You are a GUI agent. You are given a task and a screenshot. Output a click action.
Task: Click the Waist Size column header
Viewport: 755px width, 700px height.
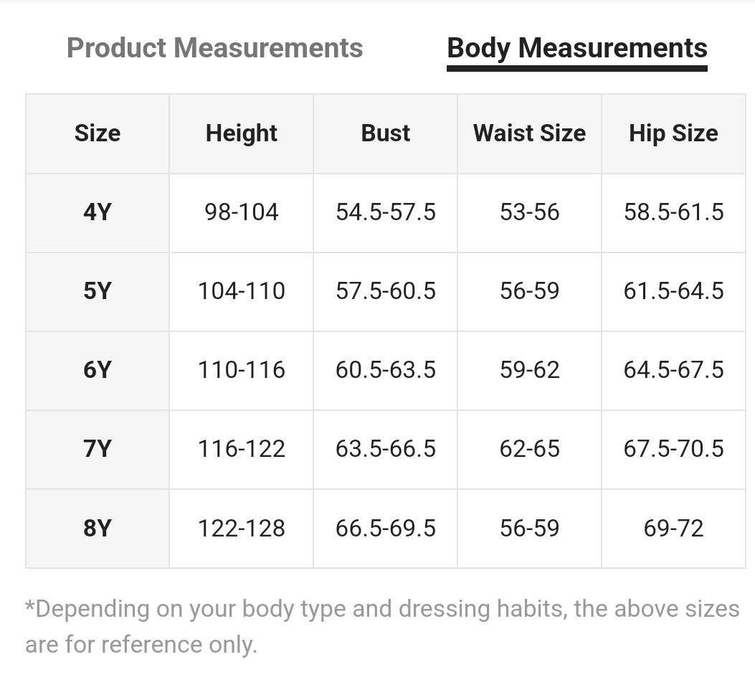(x=529, y=133)
